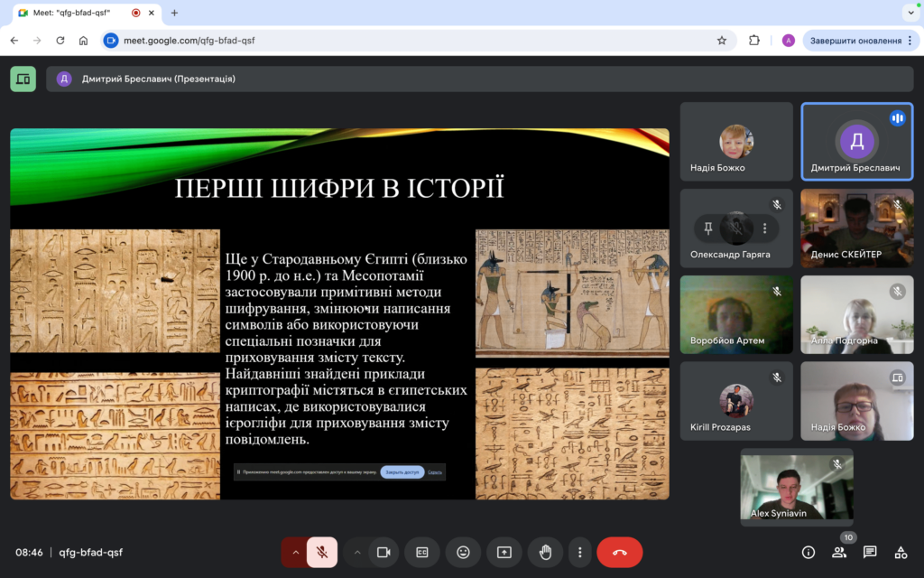Click the blue stop sharing button in slide

point(402,472)
